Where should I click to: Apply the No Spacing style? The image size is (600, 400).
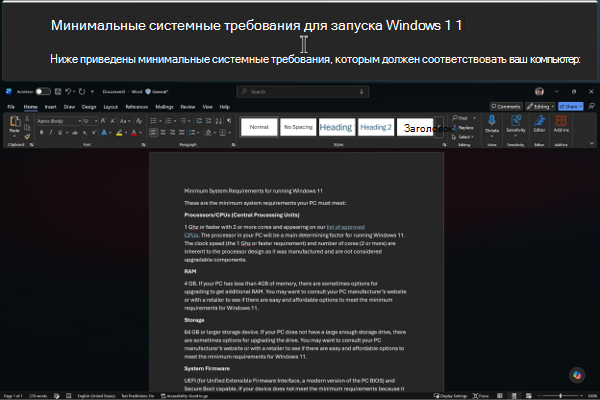coord(298,127)
